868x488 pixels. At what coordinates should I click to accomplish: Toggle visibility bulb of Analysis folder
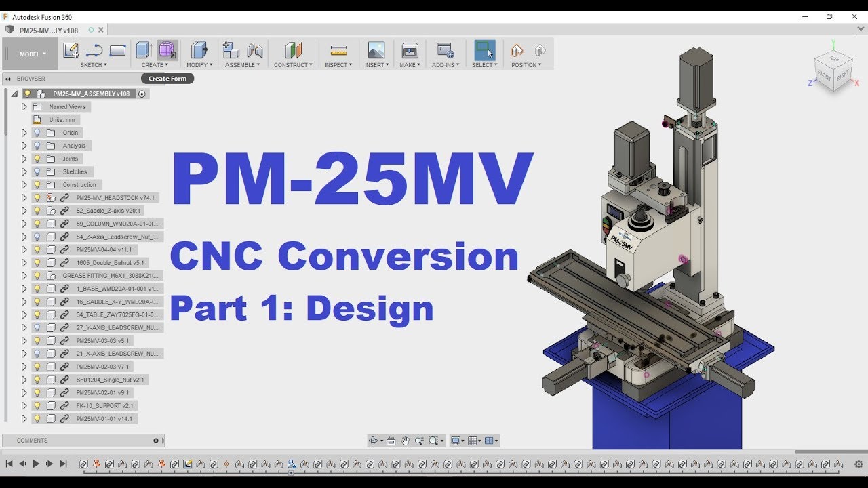pos(37,146)
